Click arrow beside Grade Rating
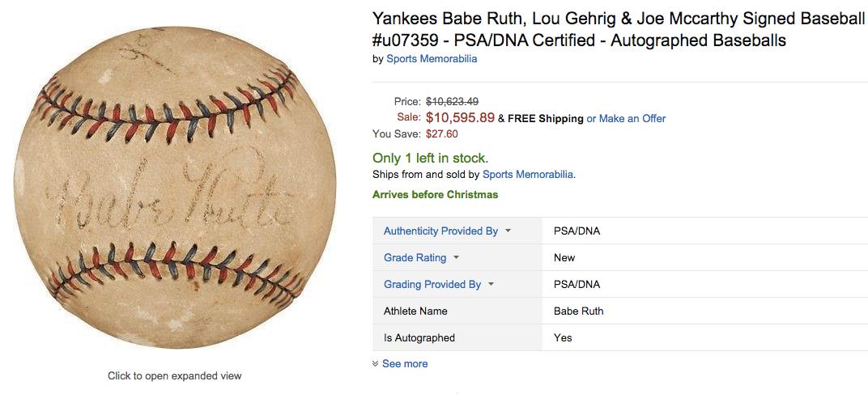The width and height of the screenshot is (868, 394). 456,257
